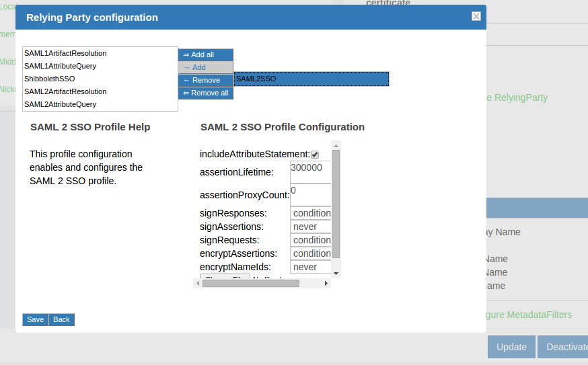Select SAML2SSO in the selected profiles list
588x365 pixels.
(x=311, y=79)
